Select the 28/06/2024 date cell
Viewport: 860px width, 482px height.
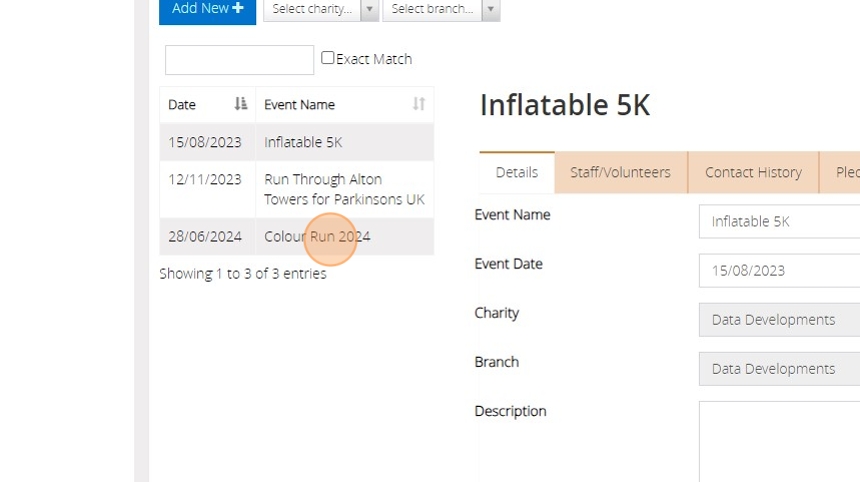(205, 236)
